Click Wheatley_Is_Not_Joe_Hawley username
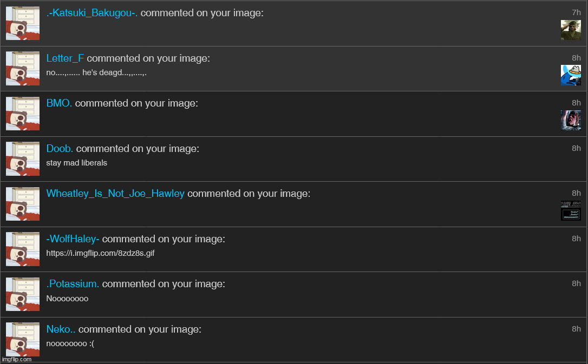 click(x=115, y=194)
